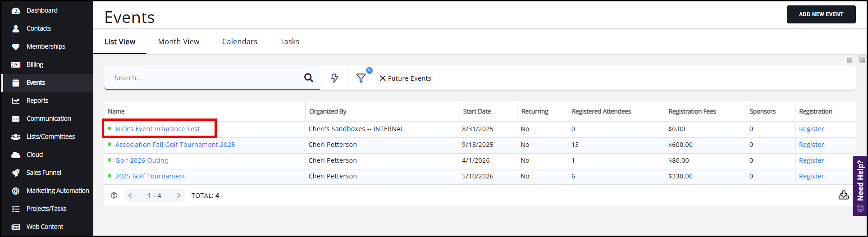Switch to grid layout view icon
Viewport: 868px width, 237px height.
(850, 60)
